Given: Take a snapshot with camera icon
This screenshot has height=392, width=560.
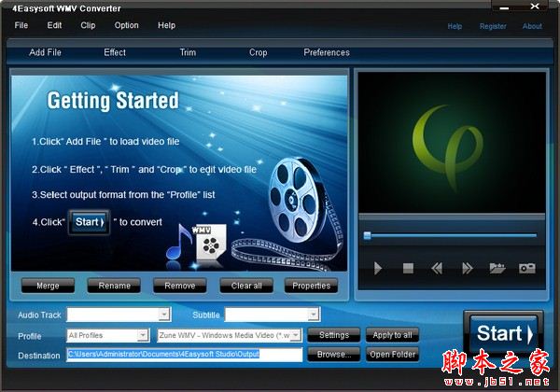Looking at the screenshot, I should (x=526, y=268).
